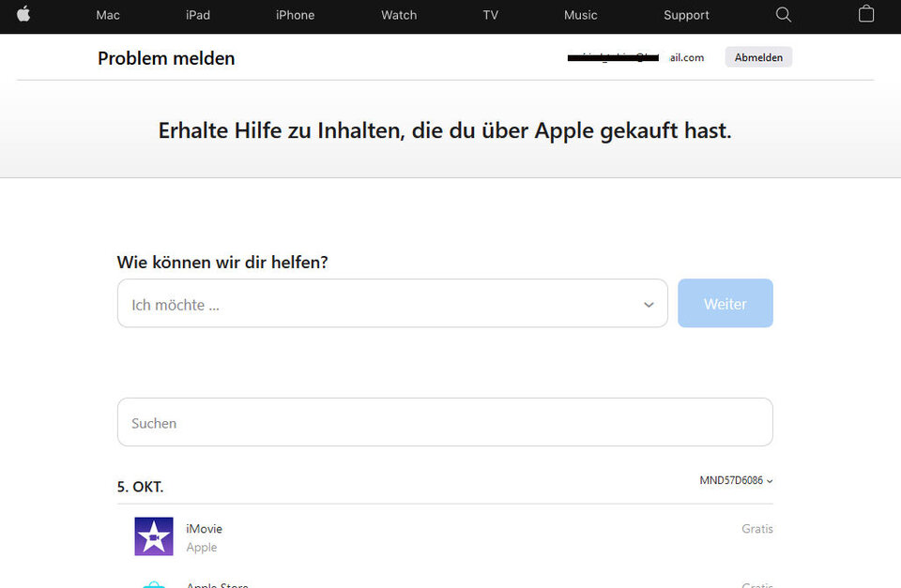Click the Apple logo in navigation bar
Image resolution: width=901 pixels, height=588 pixels.
pos(23,14)
